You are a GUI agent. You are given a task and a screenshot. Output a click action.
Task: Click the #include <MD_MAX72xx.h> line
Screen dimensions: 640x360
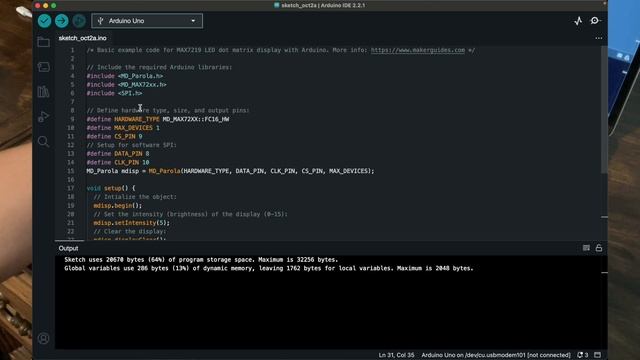click(127, 84)
